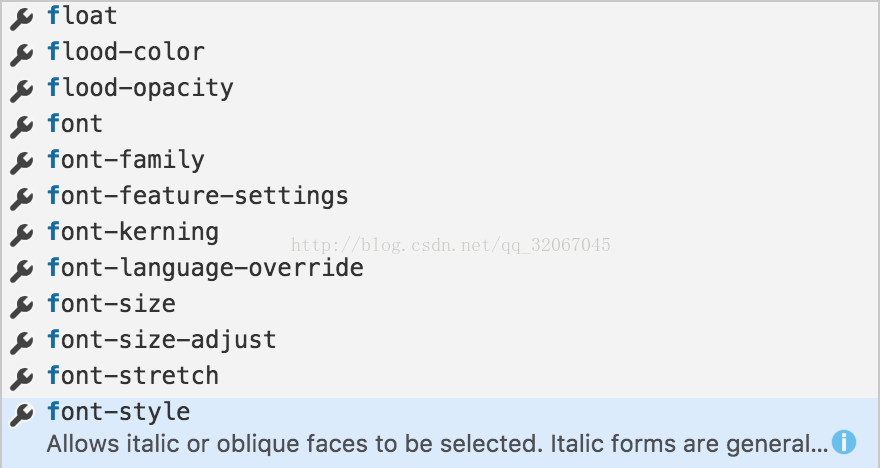Click the wrench icon beside font-stretch
Image resolution: width=884 pixels, height=468 pixels.
tap(21, 379)
